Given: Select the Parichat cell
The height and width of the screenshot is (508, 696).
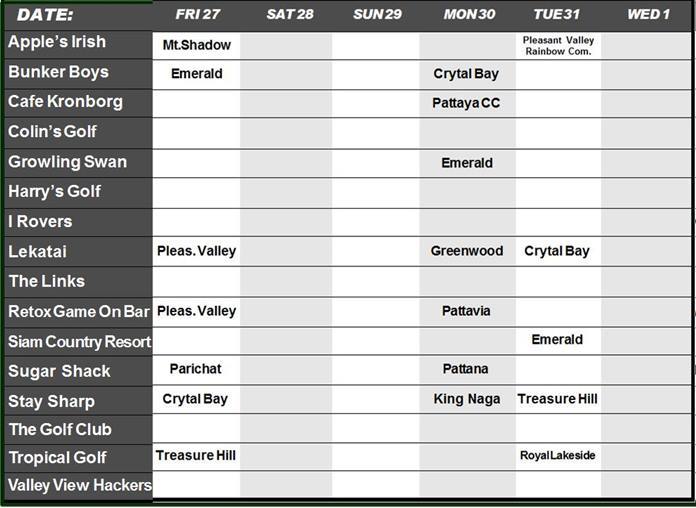Looking at the screenshot, I should tap(197, 369).
